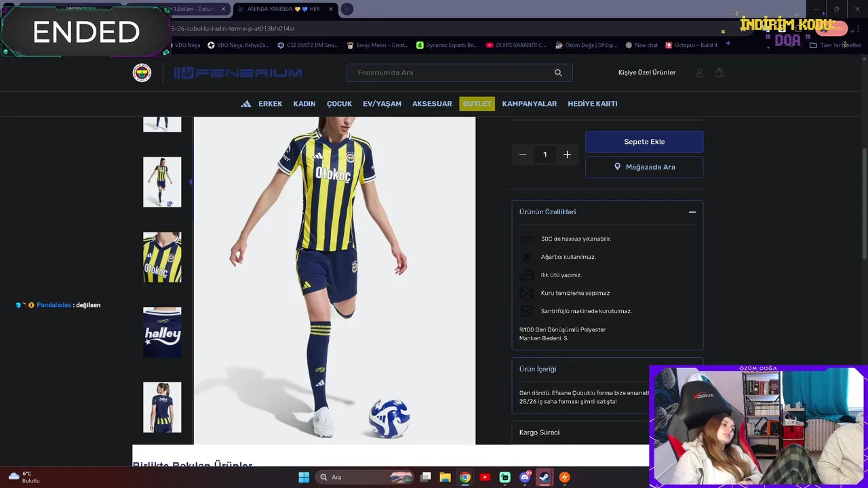The width and height of the screenshot is (868, 488).
Task: Select the back view jersey thumbnail
Action: tap(162, 407)
